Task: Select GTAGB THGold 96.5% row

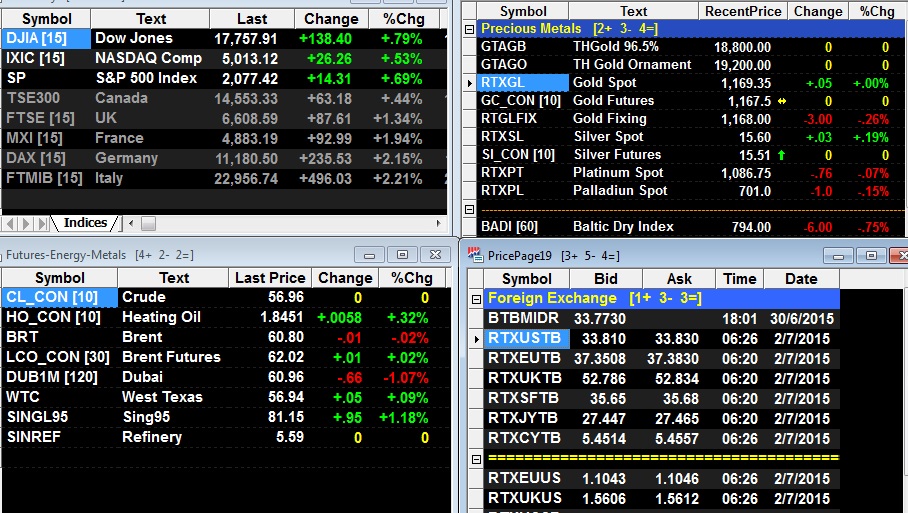Action: [691, 46]
